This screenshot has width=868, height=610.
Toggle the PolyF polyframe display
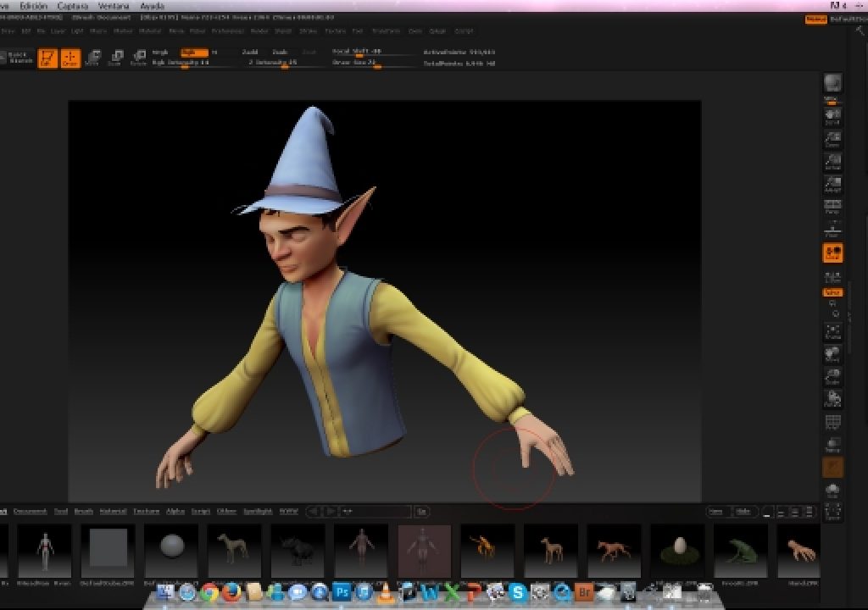coord(832,422)
